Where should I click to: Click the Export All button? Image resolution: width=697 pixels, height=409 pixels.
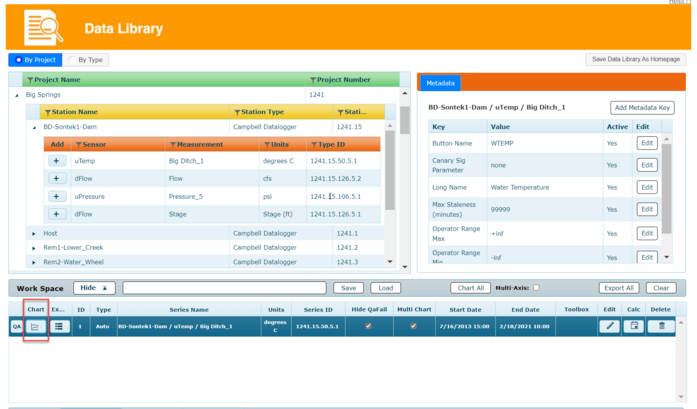[619, 288]
